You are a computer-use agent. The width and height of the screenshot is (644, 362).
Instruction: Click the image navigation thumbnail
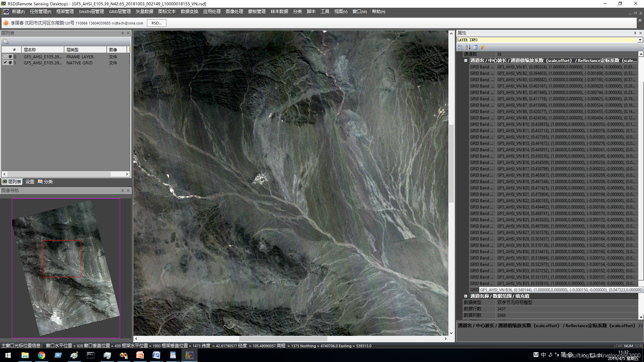[x=66, y=268]
